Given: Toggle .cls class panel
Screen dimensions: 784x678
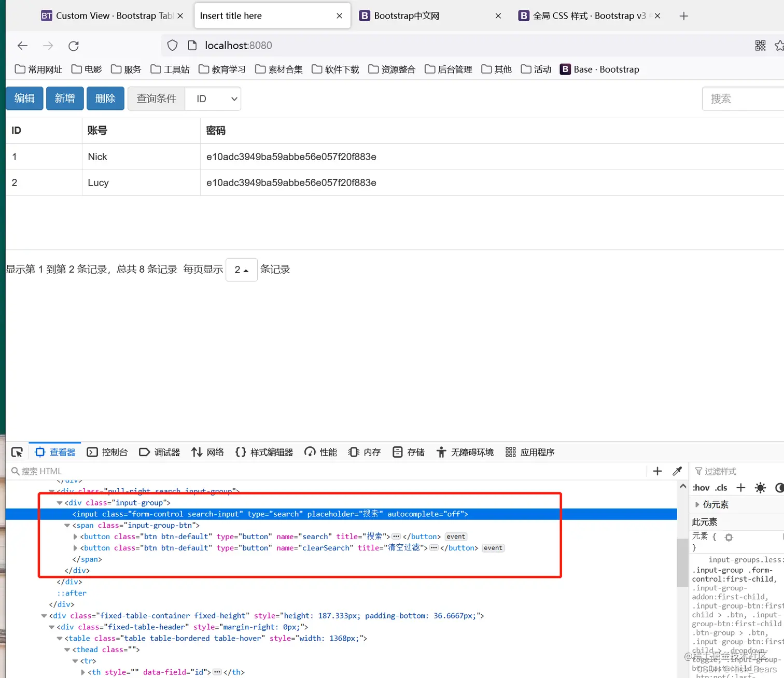Looking at the screenshot, I should 721,488.
